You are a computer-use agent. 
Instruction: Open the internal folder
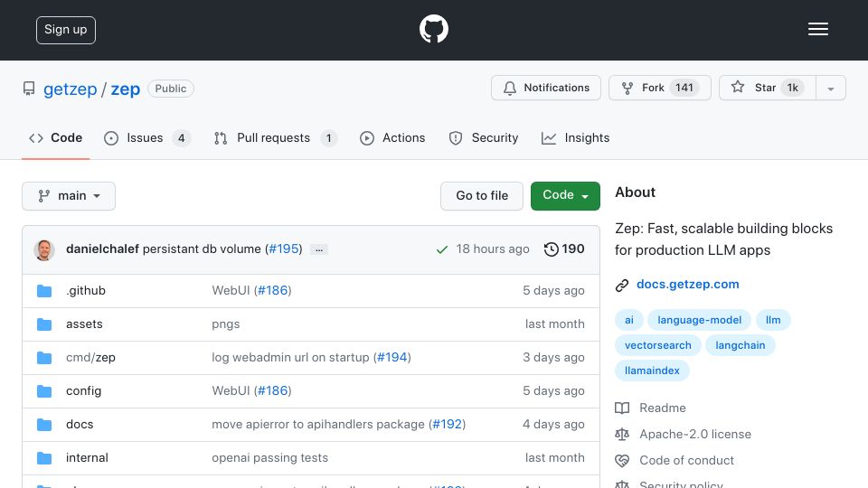tap(87, 458)
